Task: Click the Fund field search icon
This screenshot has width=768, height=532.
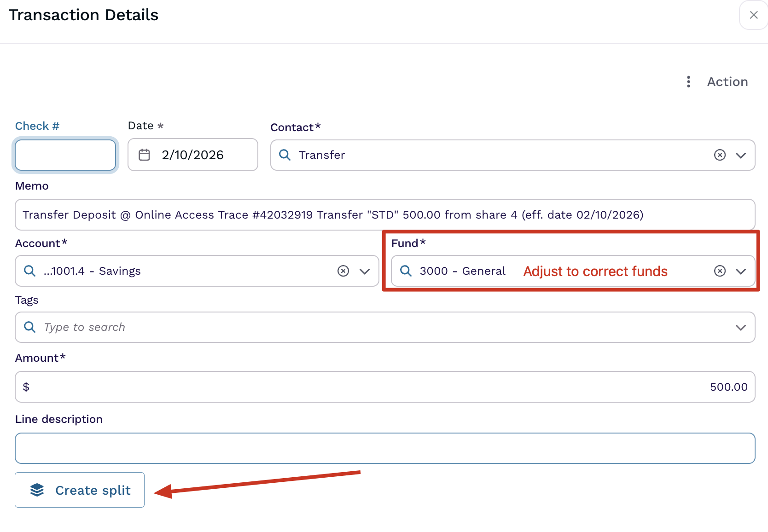Action: 406,271
